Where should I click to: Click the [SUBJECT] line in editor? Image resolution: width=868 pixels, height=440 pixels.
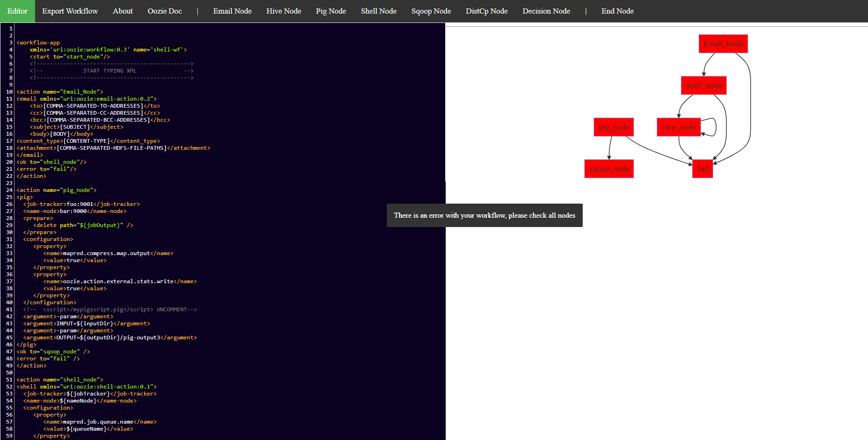[77, 127]
